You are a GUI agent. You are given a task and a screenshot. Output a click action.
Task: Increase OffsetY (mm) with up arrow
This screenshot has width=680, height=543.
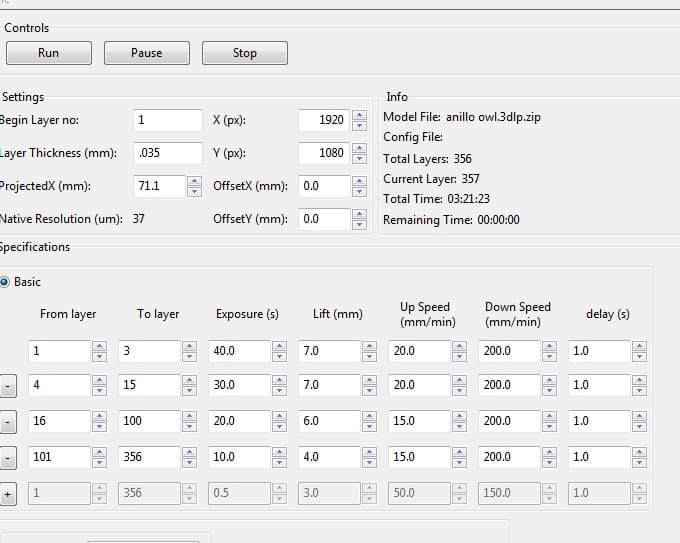(358, 214)
